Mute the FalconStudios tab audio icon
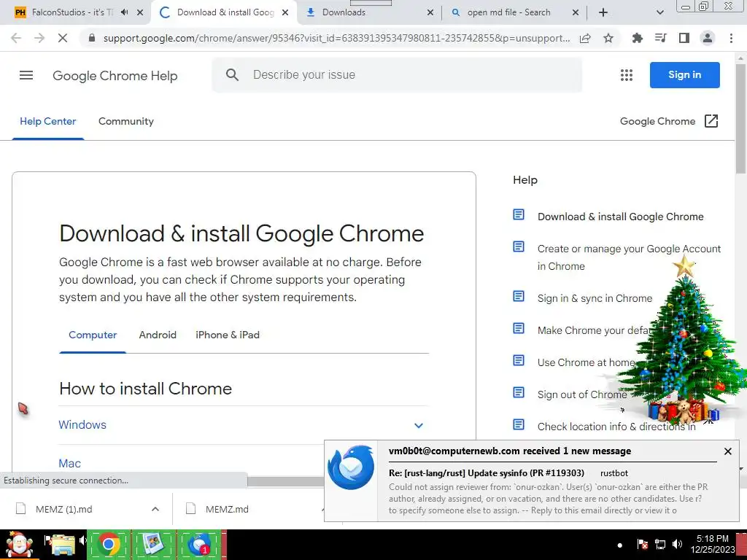Image resolution: width=747 pixels, height=560 pixels. (124, 12)
